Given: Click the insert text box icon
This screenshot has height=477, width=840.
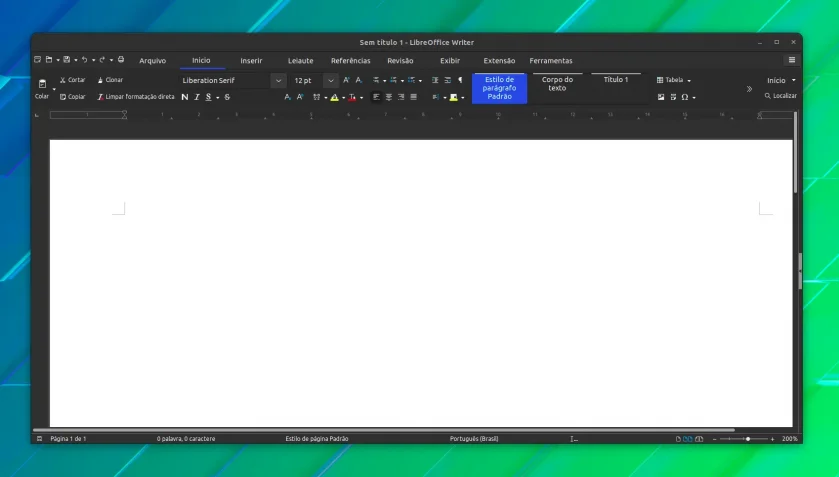Looking at the screenshot, I should pyautogui.click(x=673, y=97).
